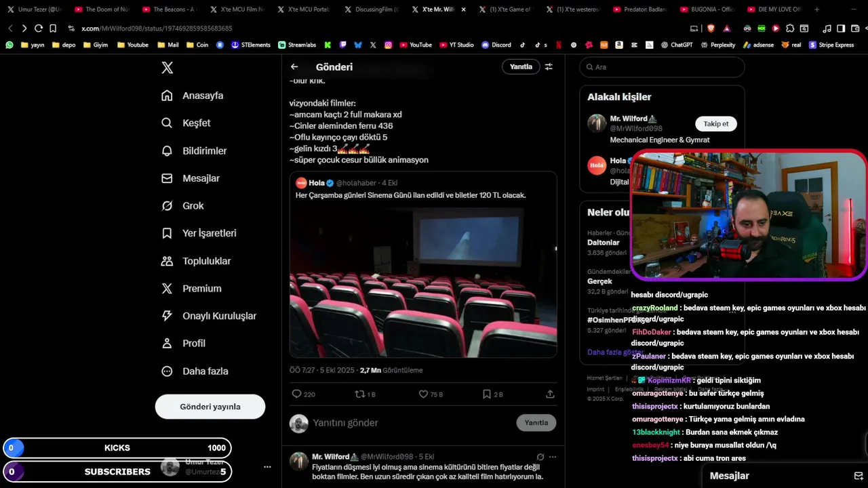Open reply filter settings icon beside Yanıtla
The height and width of the screenshot is (488, 868).
point(549,66)
